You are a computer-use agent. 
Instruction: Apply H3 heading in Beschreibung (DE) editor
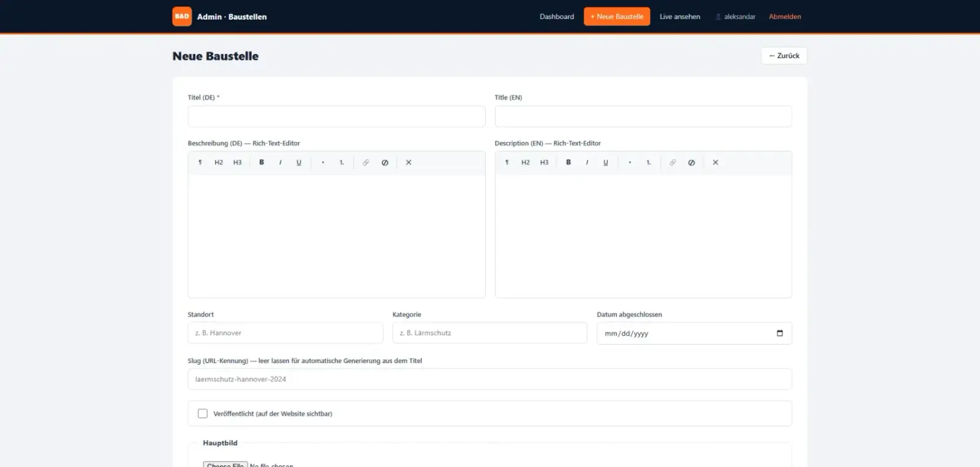pyautogui.click(x=238, y=163)
